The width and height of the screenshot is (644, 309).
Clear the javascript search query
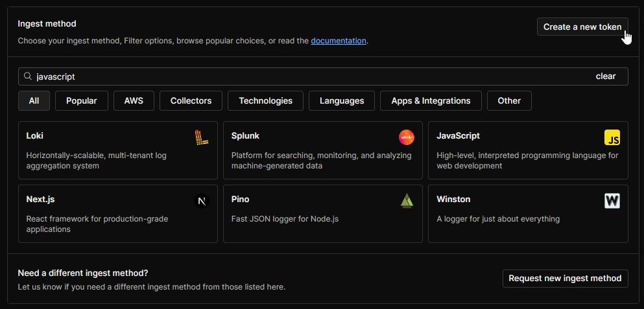(605, 76)
